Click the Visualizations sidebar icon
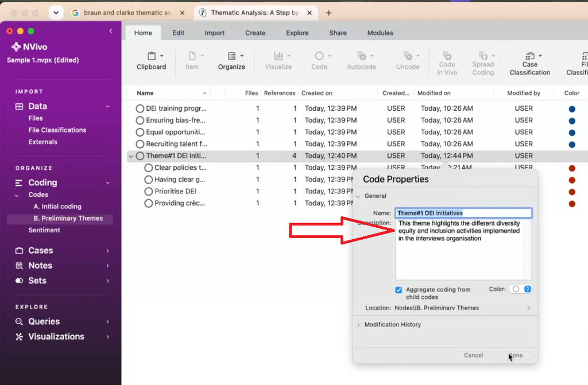This screenshot has height=385, width=588. pos(19,337)
